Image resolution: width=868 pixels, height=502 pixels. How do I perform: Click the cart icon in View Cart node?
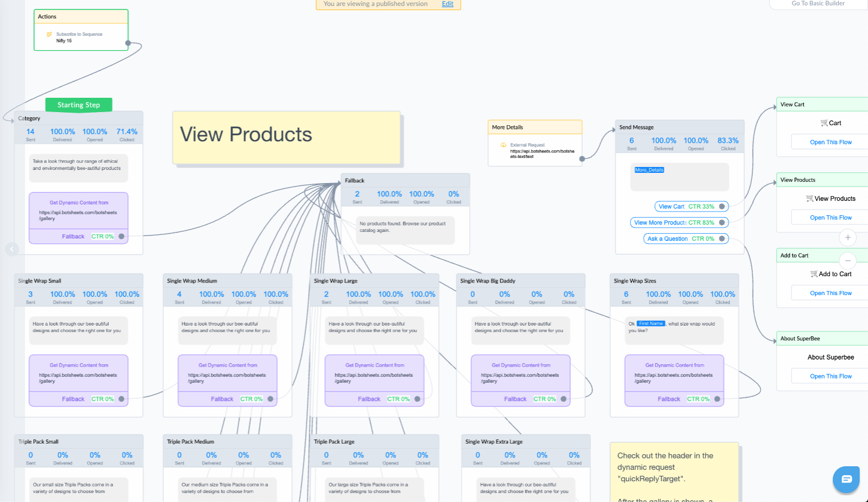[x=824, y=123]
